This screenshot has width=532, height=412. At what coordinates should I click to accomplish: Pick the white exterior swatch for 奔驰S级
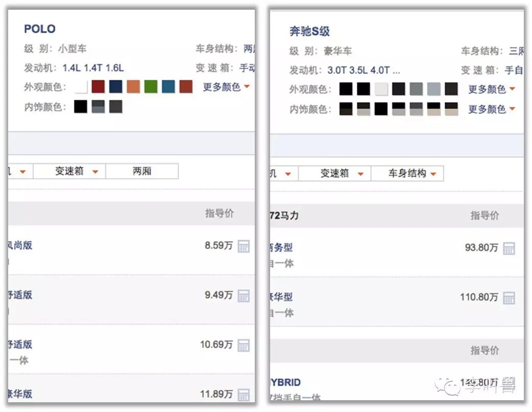click(380, 89)
